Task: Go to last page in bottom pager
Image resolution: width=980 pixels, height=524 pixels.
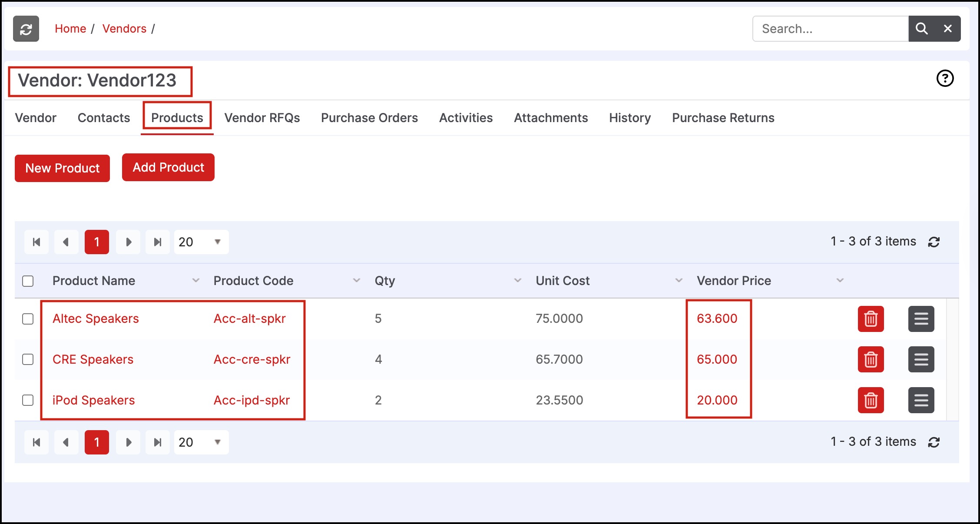Action: click(x=158, y=442)
